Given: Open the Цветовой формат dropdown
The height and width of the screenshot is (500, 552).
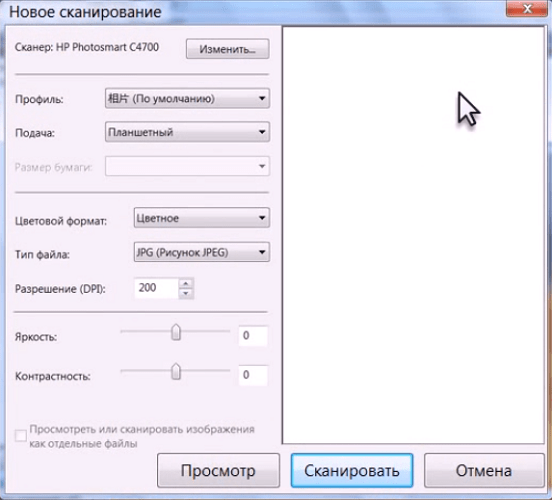Looking at the screenshot, I should [202, 218].
